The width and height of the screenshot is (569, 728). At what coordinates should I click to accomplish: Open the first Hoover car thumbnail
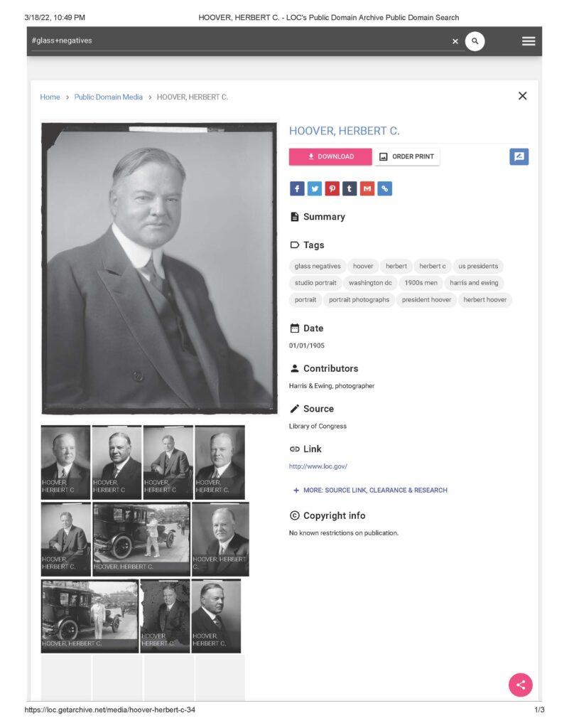click(141, 539)
